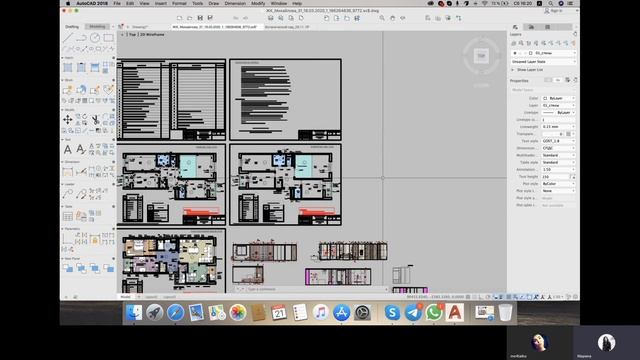Select the Linear Dimension tool
This screenshot has height=360, width=640.
(x=68, y=171)
